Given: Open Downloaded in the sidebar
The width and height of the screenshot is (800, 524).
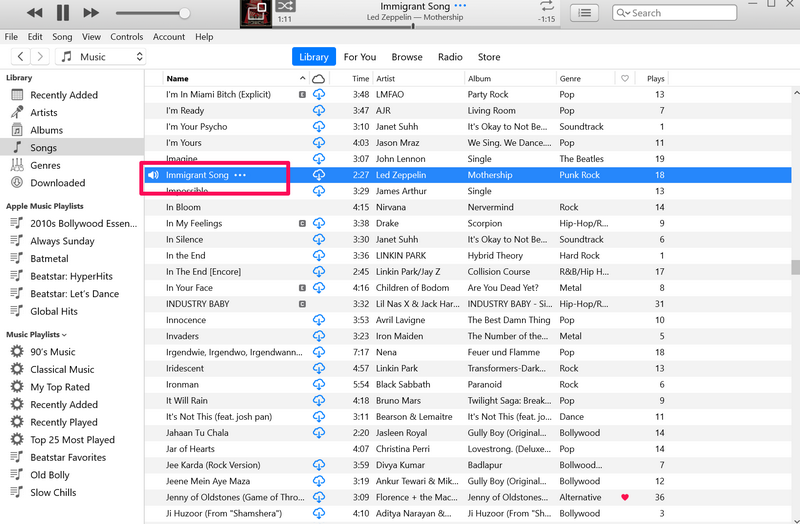Looking at the screenshot, I should tap(58, 183).
